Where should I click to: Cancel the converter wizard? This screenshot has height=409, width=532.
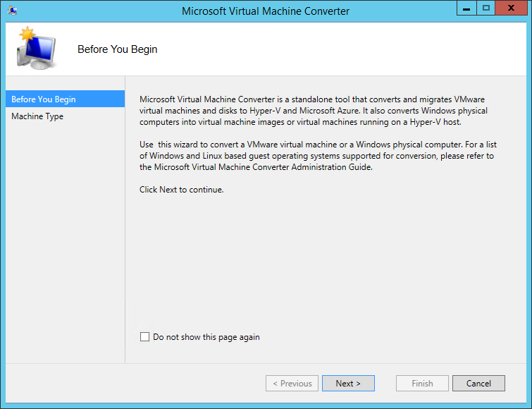478,383
